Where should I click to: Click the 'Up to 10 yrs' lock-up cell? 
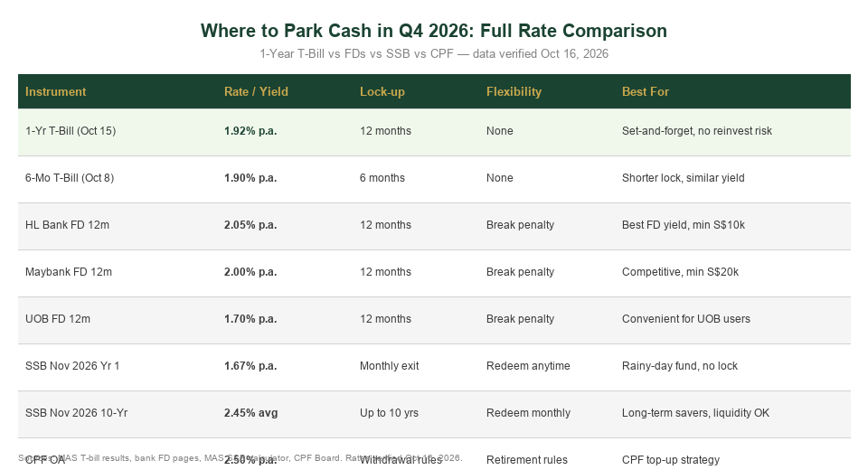pos(389,414)
